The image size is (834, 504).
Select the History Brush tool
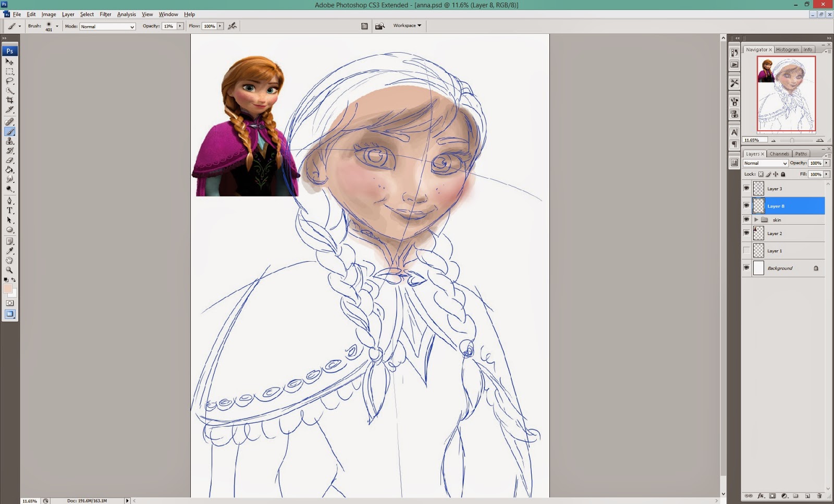tap(9, 151)
